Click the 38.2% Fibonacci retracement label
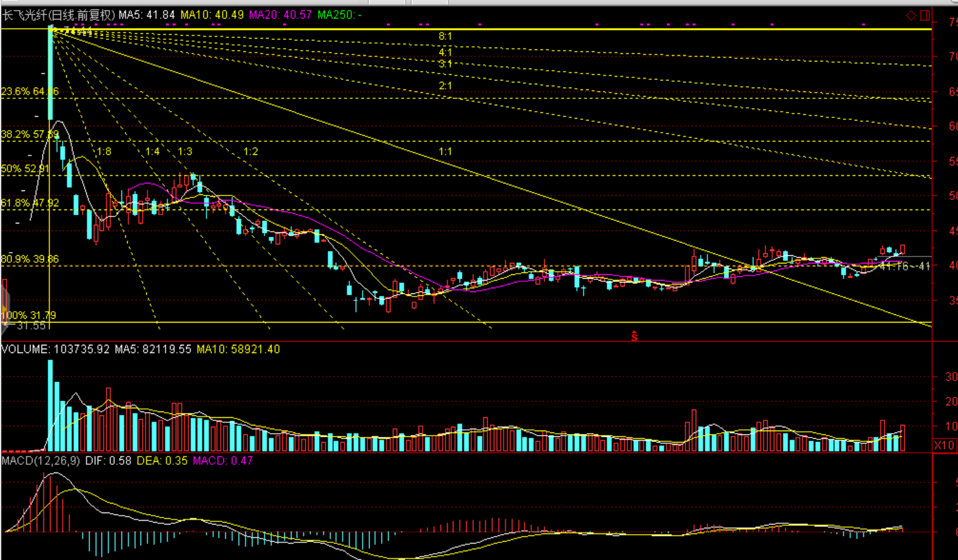Screen dimensions: 958x560 point(30,135)
